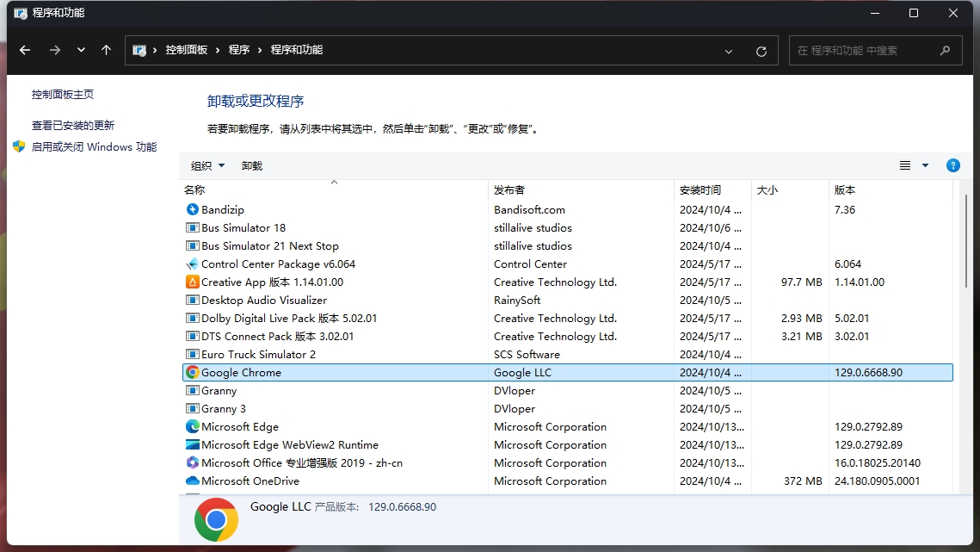This screenshot has width=980, height=552.
Task: Navigate up one level with the up arrow
Action: (106, 50)
